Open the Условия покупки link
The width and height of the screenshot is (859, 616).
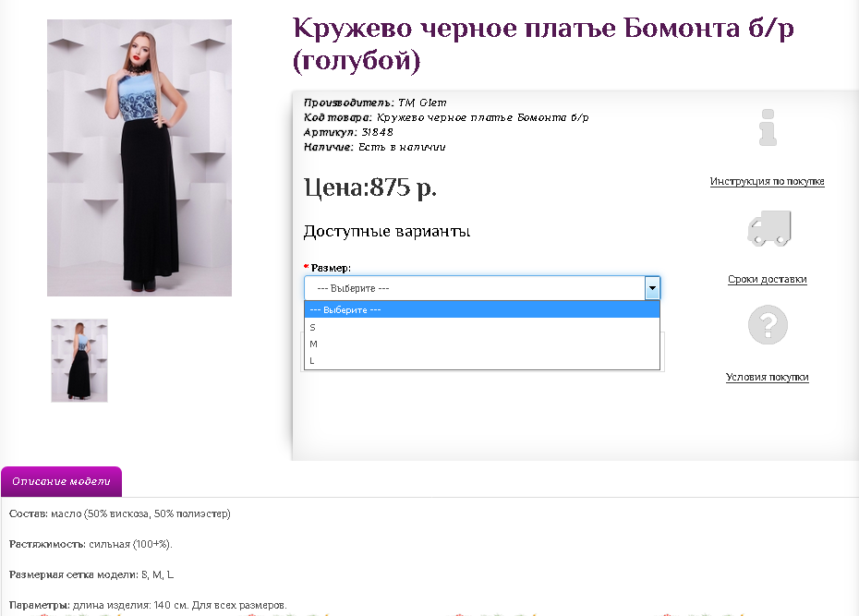tap(767, 378)
